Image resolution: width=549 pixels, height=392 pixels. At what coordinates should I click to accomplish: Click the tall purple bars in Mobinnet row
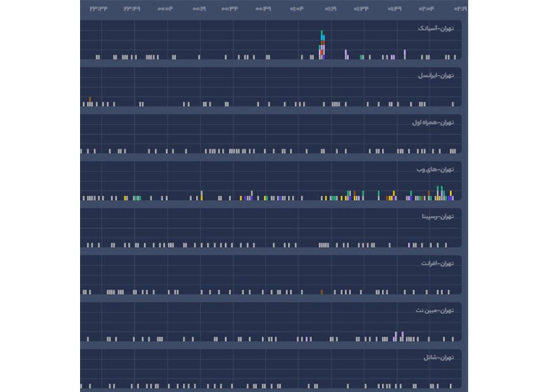pos(399,336)
